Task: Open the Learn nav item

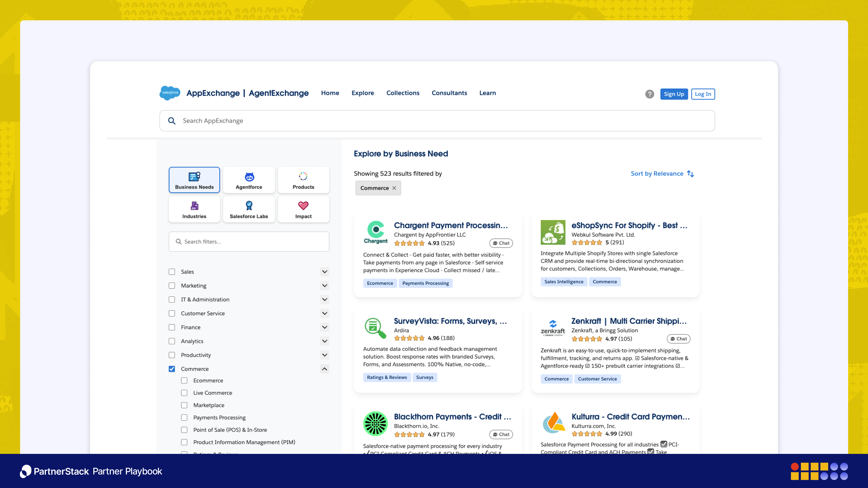Action: [x=488, y=93]
